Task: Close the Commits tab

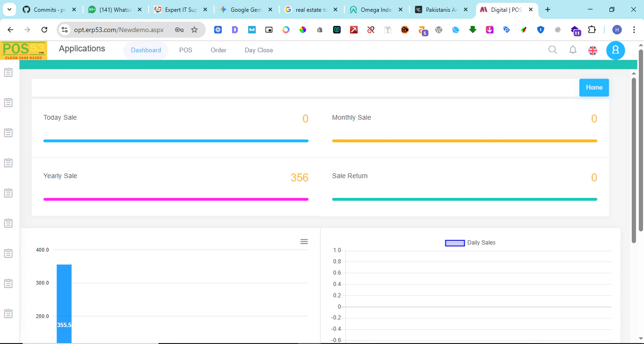Action: click(x=74, y=9)
